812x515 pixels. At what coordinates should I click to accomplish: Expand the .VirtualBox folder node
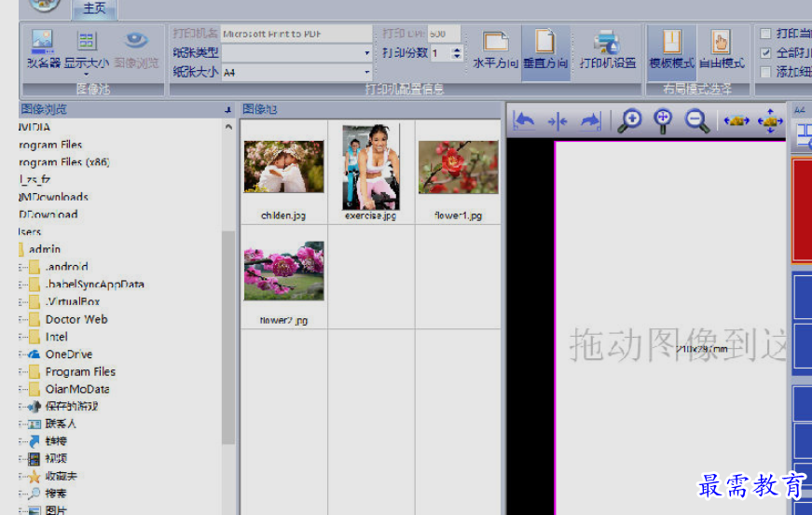(22, 302)
